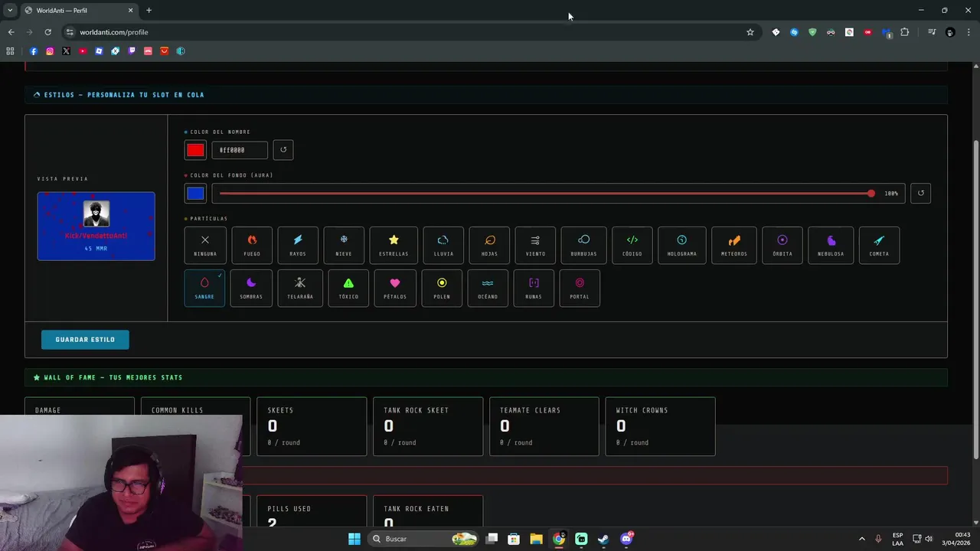This screenshot has width=980, height=551.
Task: Open the Facebook bookmark
Action: point(34,51)
